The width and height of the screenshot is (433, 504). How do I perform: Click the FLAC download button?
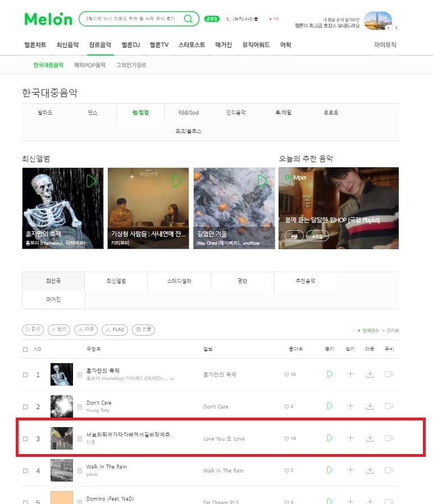coord(115,330)
